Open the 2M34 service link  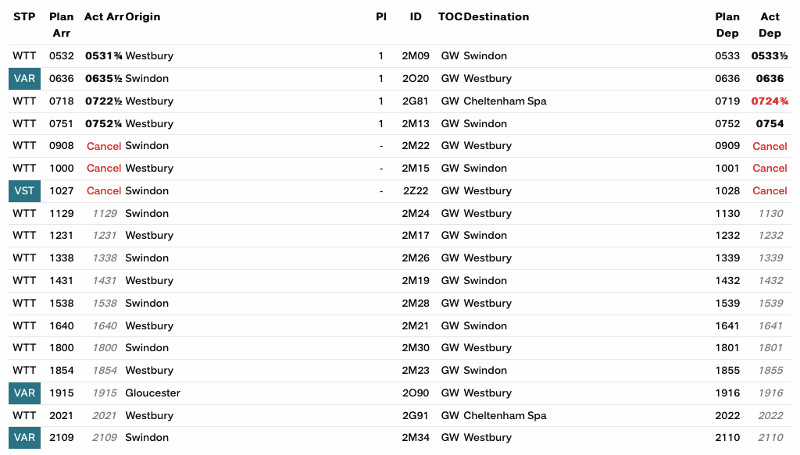click(x=415, y=438)
